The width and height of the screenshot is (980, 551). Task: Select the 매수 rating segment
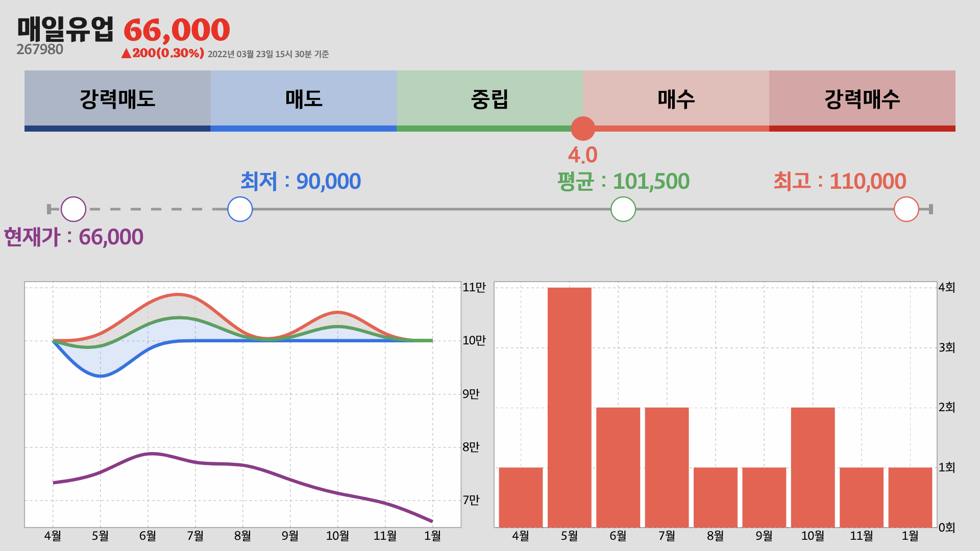(676, 101)
